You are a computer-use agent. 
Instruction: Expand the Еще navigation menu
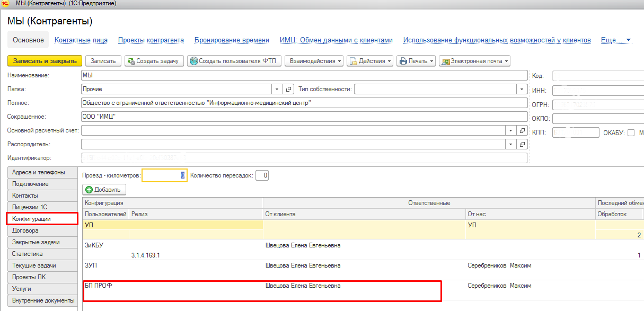pos(616,40)
